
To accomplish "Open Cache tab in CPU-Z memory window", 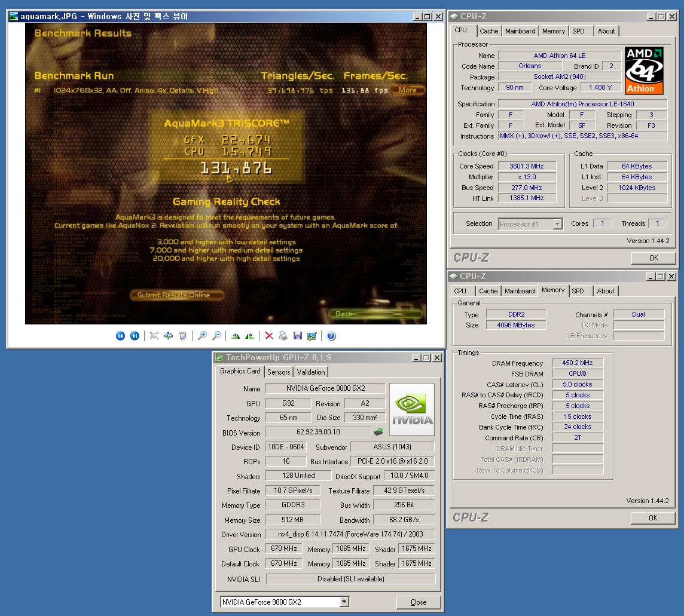I will click(488, 291).
